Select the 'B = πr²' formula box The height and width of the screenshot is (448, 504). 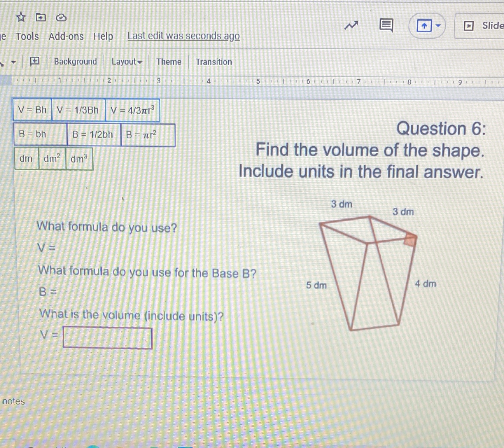tap(148, 135)
